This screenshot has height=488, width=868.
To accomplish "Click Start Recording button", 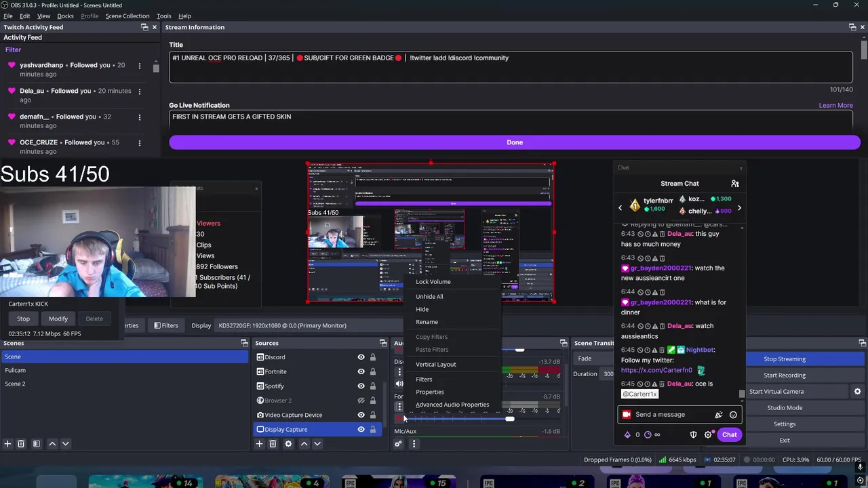I will 785,375.
